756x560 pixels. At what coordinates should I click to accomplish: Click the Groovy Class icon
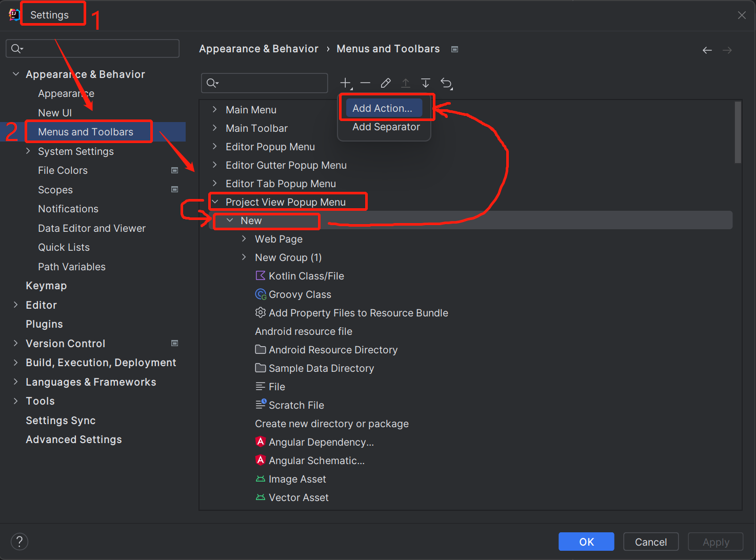[x=261, y=294]
